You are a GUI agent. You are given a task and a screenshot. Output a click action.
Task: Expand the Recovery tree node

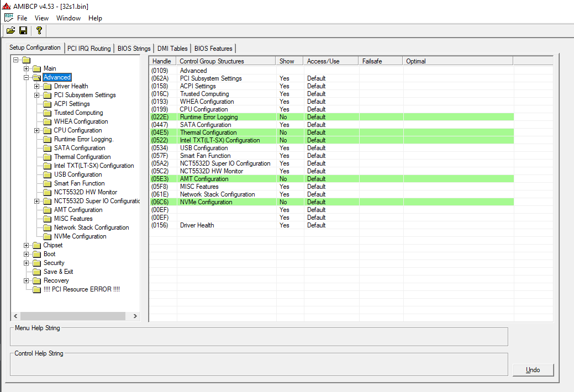tap(27, 280)
